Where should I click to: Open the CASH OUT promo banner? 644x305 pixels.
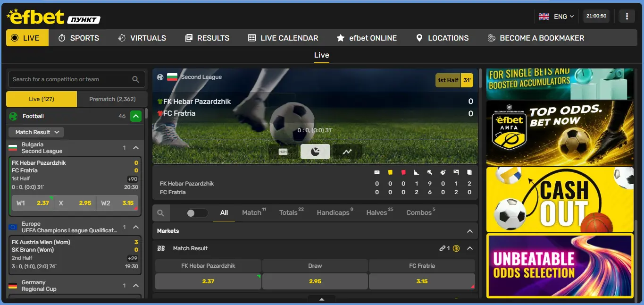pos(560,200)
